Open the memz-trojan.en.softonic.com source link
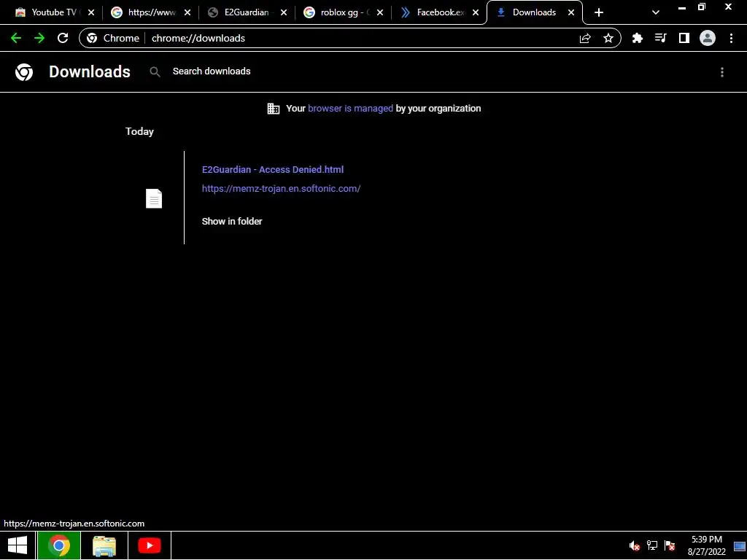This screenshot has width=747, height=560. click(281, 189)
